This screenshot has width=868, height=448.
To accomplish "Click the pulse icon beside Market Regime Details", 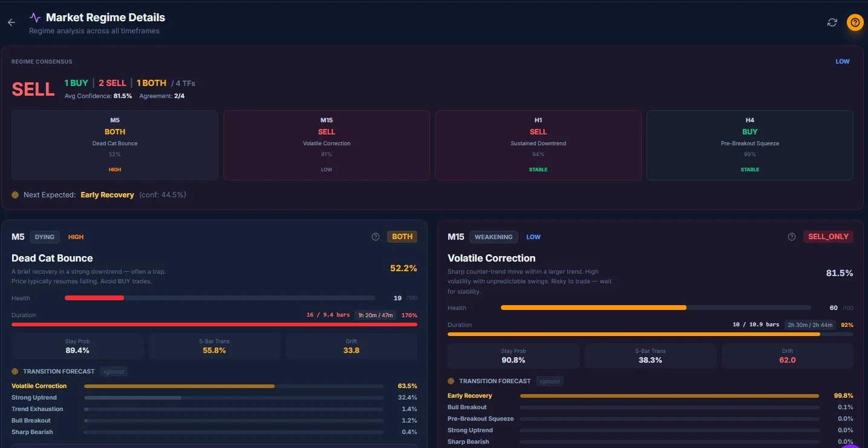I will point(35,18).
